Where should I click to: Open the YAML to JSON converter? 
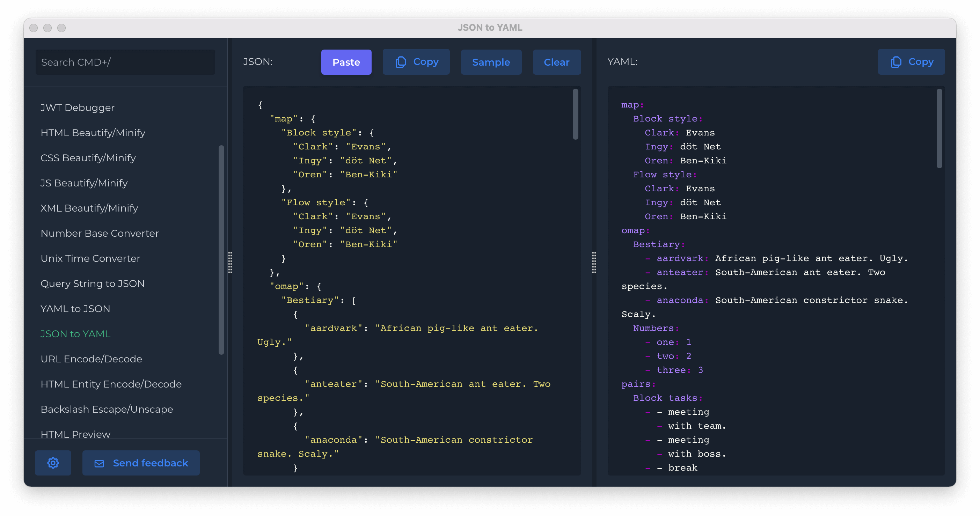coord(75,309)
